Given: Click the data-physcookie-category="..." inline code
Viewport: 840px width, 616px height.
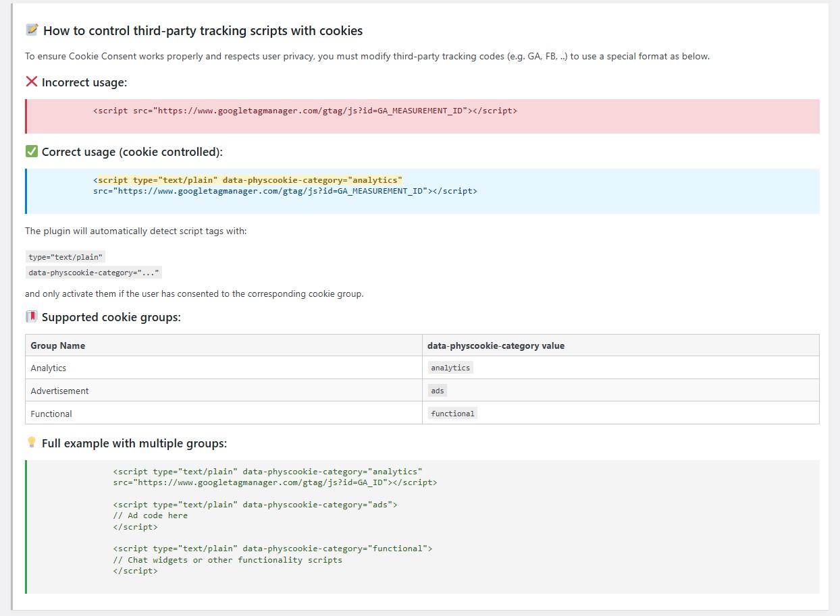Looking at the screenshot, I should pyautogui.click(x=94, y=273).
